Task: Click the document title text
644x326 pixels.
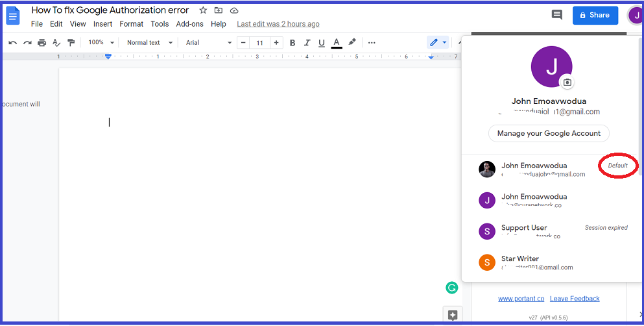Action: point(110,10)
